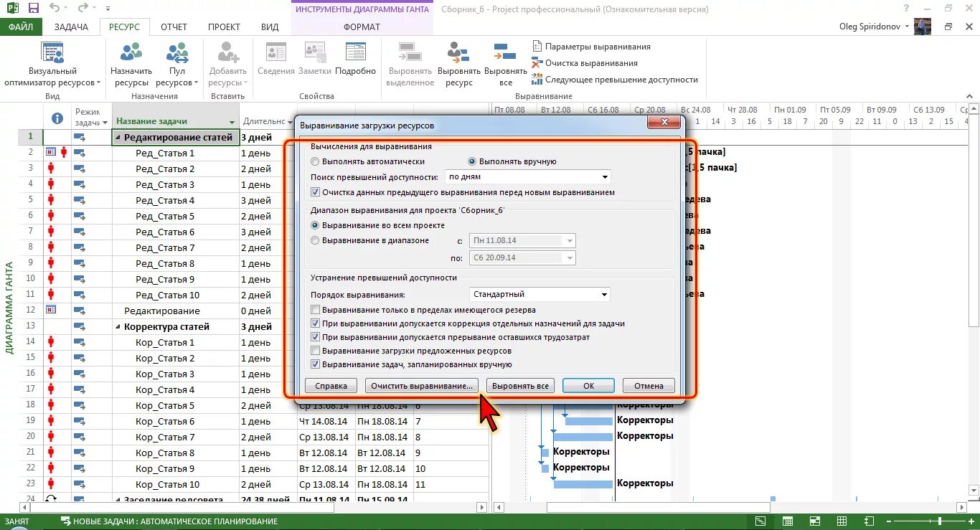Viewport: 980px width, 530px height.
Task: Customize Quick Access Toolbar dropdown
Action: click(x=108, y=9)
